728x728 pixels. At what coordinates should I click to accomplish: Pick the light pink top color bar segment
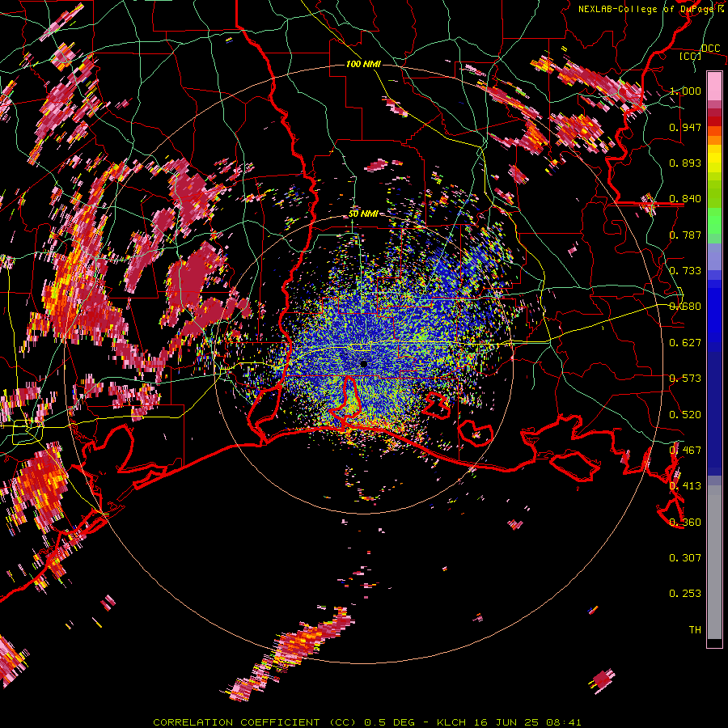(714, 87)
